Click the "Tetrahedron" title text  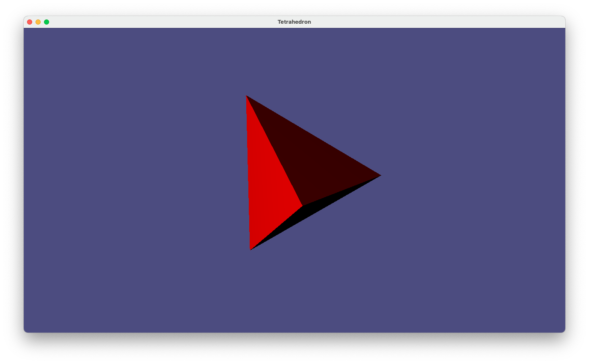click(294, 22)
